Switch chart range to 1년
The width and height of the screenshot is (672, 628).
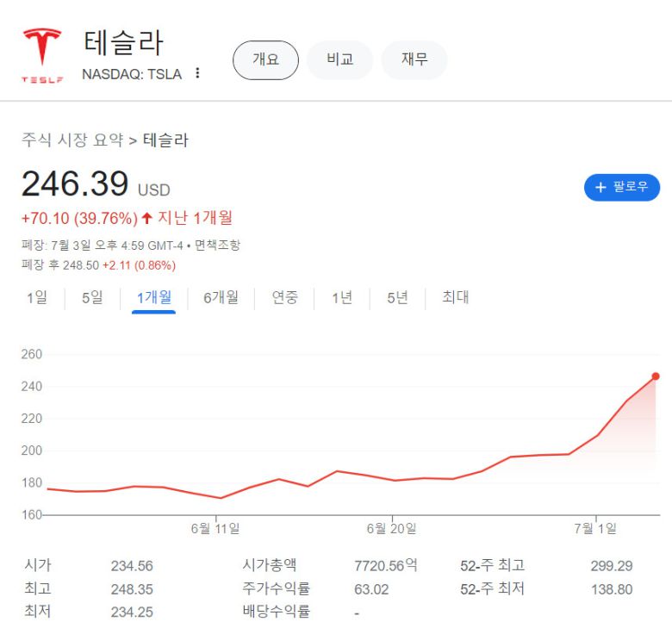coord(342,297)
